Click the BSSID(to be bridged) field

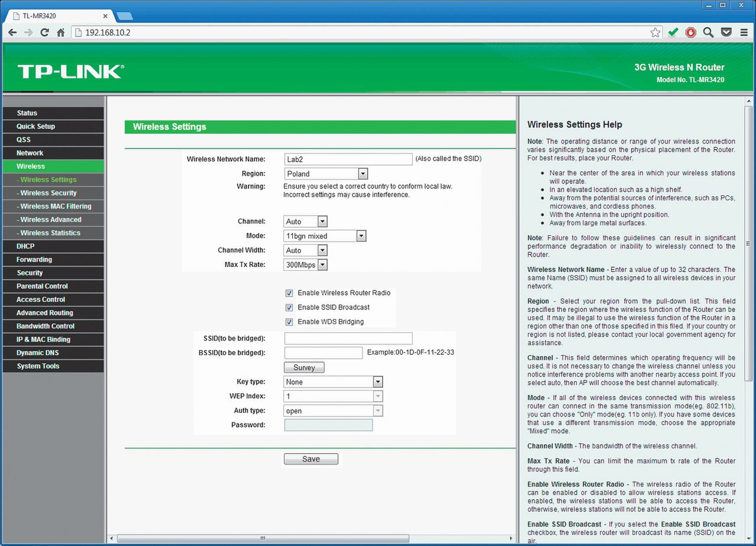pyautogui.click(x=324, y=353)
